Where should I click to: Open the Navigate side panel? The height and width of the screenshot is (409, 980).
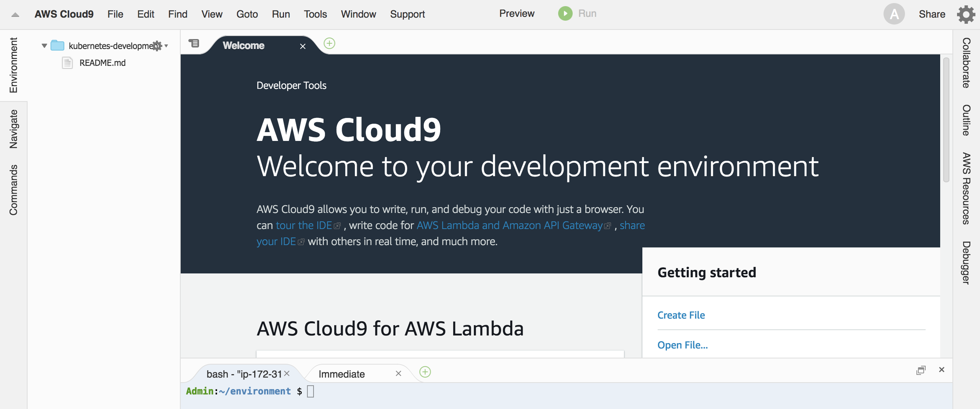point(13,129)
